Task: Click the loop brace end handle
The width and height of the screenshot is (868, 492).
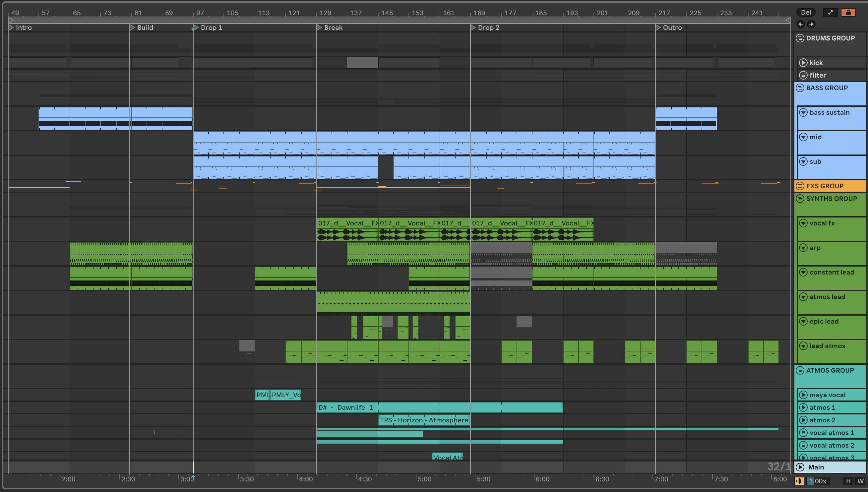Action: (787, 20)
